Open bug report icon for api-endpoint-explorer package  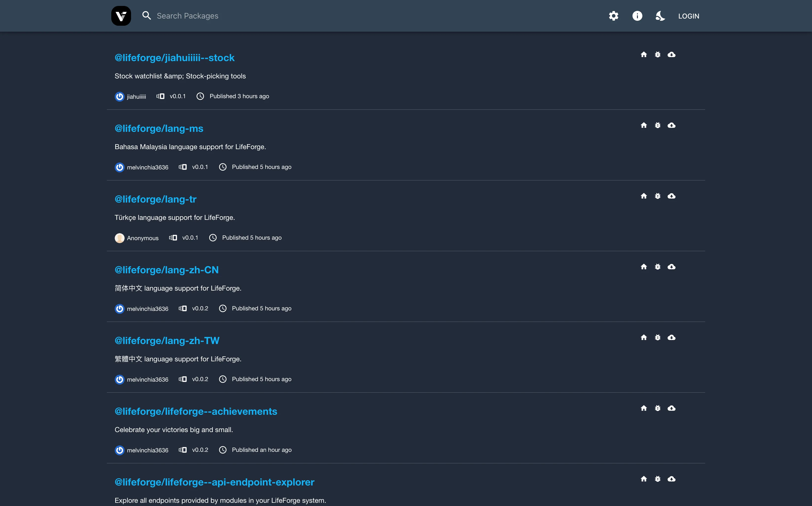click(x=658, y=479)
